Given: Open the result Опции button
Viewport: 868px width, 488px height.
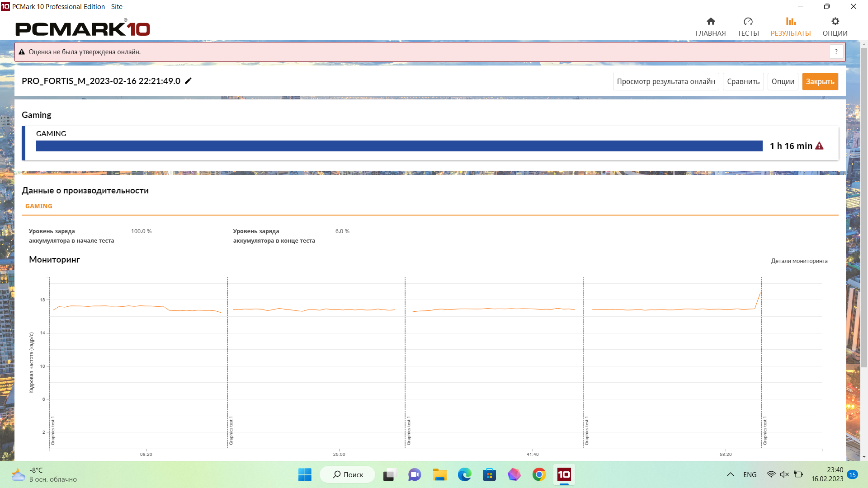Looking at the screenshot, I should pos(783,82).
